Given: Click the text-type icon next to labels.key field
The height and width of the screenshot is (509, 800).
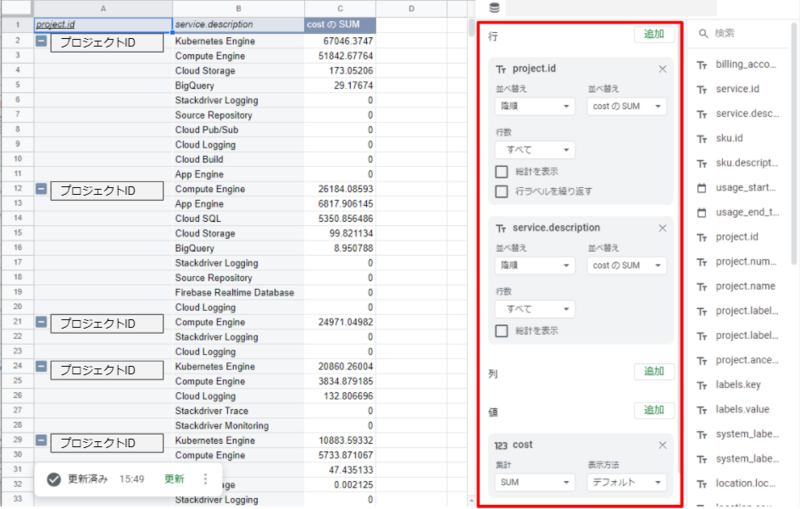Looking at the screenshot, I should (702, 385).
